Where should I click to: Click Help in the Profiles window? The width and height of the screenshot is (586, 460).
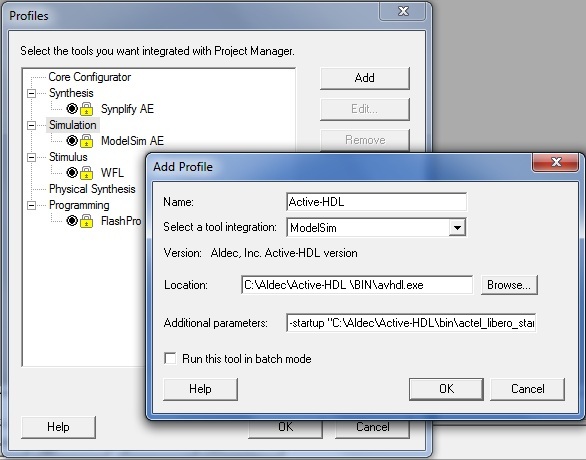pyautogui.click(x=58, y=427)
